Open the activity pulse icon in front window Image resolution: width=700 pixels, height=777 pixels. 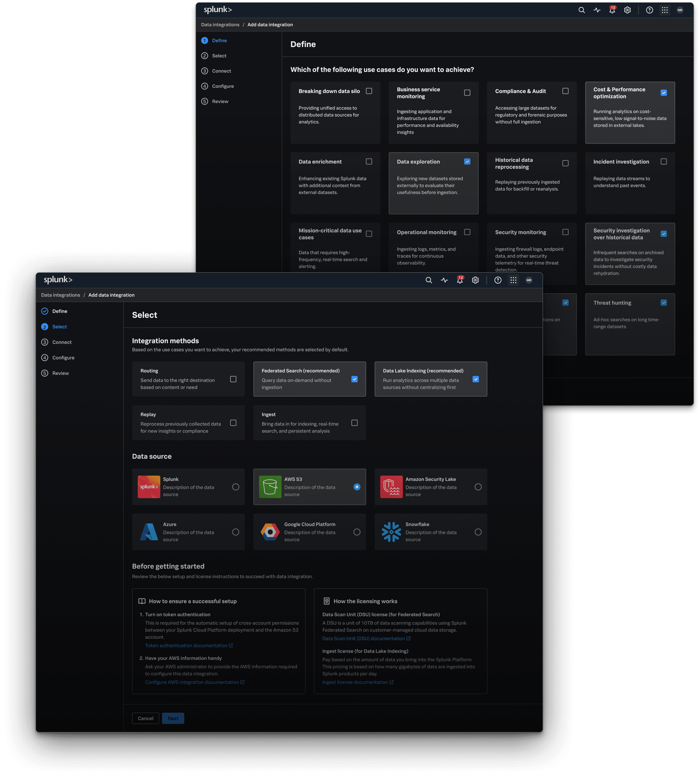444,280
